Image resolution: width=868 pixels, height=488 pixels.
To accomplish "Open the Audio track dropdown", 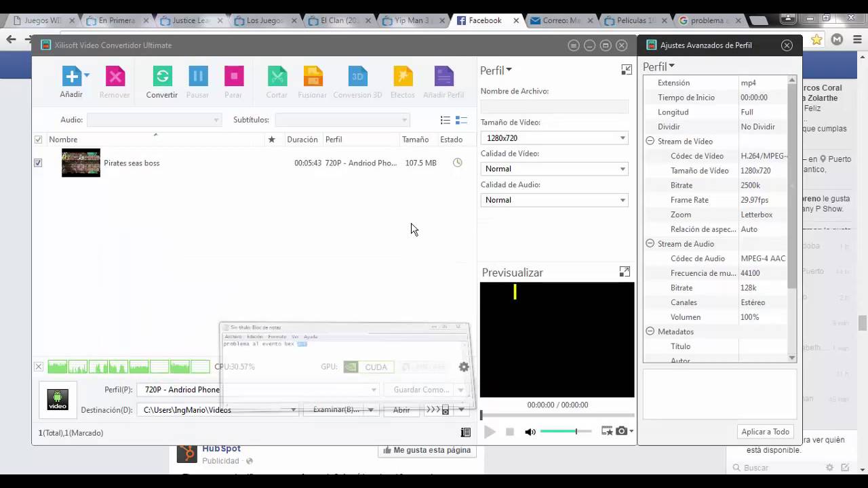I will click(155, 120).
